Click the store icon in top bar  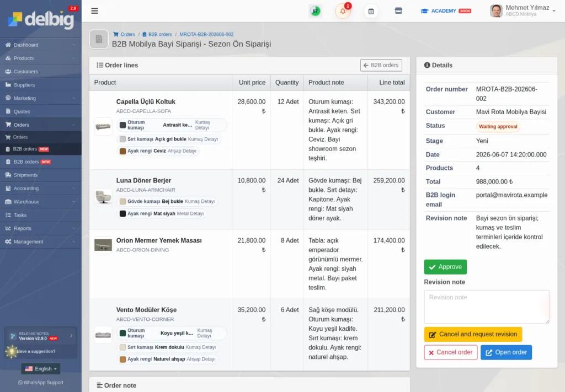point(398,11)
